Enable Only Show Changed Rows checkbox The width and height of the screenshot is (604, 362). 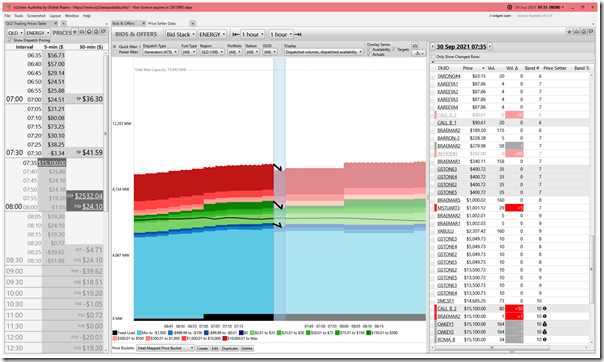click(x=433, y=57)
